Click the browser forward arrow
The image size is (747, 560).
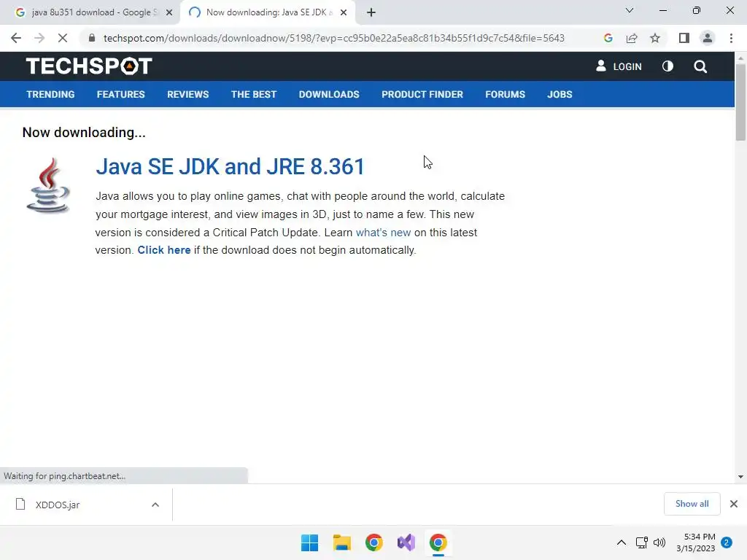pos(39,38)
